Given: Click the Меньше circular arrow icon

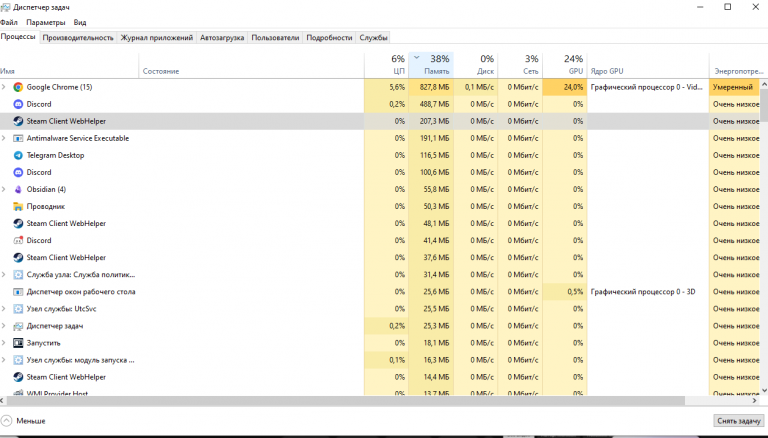Looking at the screenshot, I should coord(6,421).
